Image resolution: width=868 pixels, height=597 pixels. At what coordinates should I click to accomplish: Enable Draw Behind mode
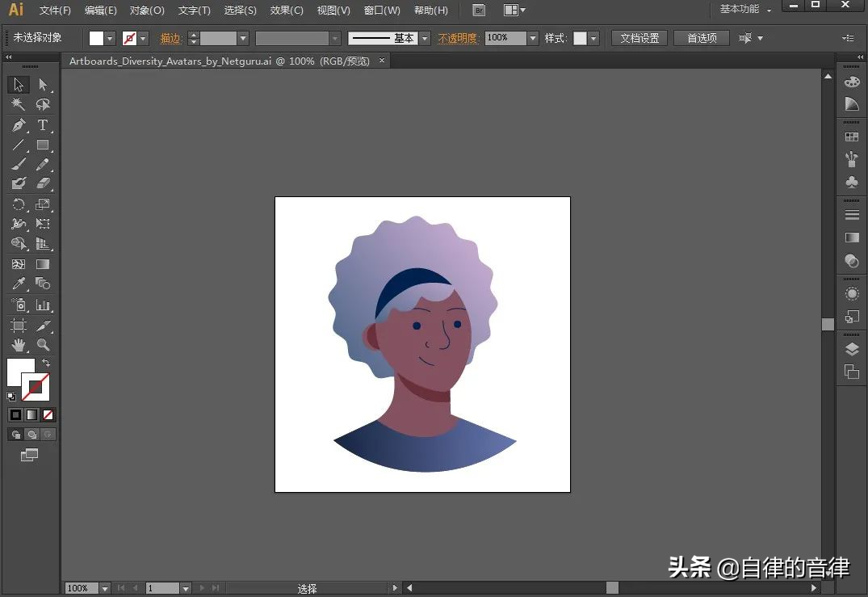tap(32, 435)
